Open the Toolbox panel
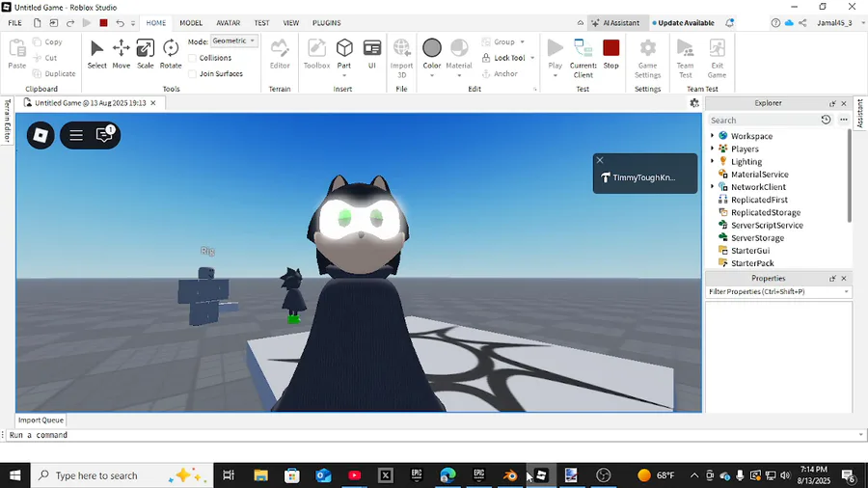Screen dimensions: 868x488 [316, 54]
